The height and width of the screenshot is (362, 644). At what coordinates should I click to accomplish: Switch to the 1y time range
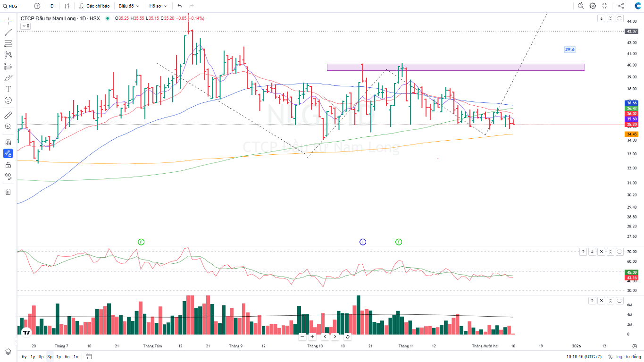[x=33, y=357]
